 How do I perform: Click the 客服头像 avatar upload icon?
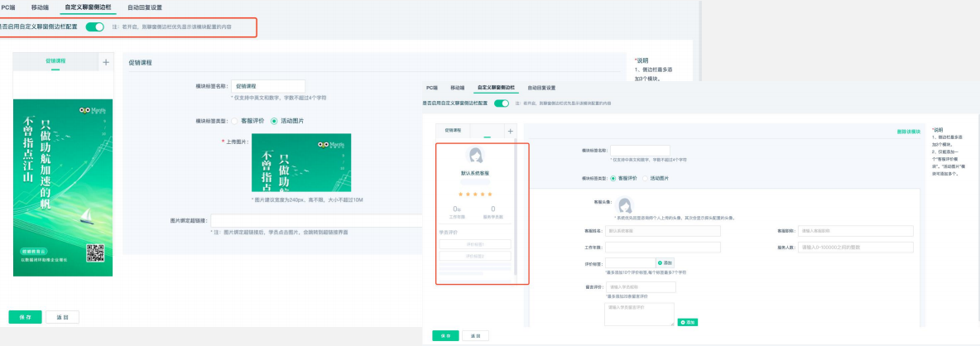(x=625, y=204)
